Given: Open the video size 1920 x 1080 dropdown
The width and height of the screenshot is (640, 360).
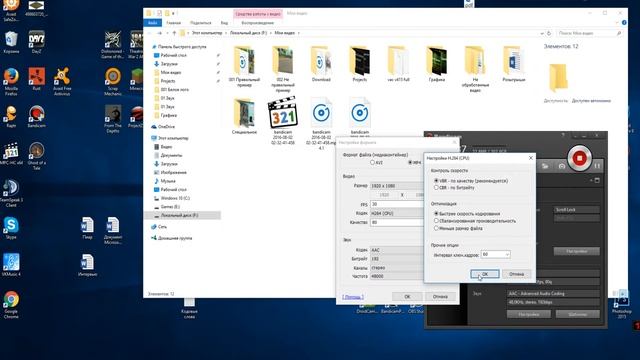Looking at the screenshot, I should coord(397,186).
